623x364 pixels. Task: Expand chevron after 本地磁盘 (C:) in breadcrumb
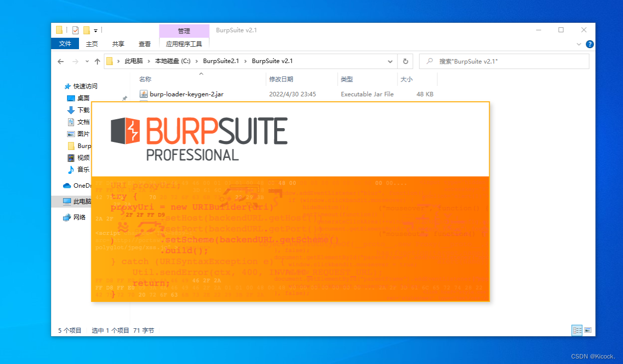click(197, 61)
